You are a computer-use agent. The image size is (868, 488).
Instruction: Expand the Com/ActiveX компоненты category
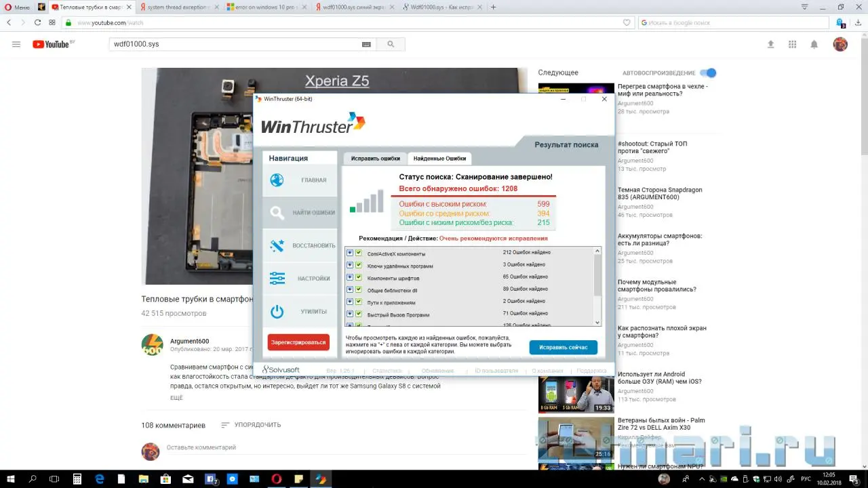pos(350,253)
